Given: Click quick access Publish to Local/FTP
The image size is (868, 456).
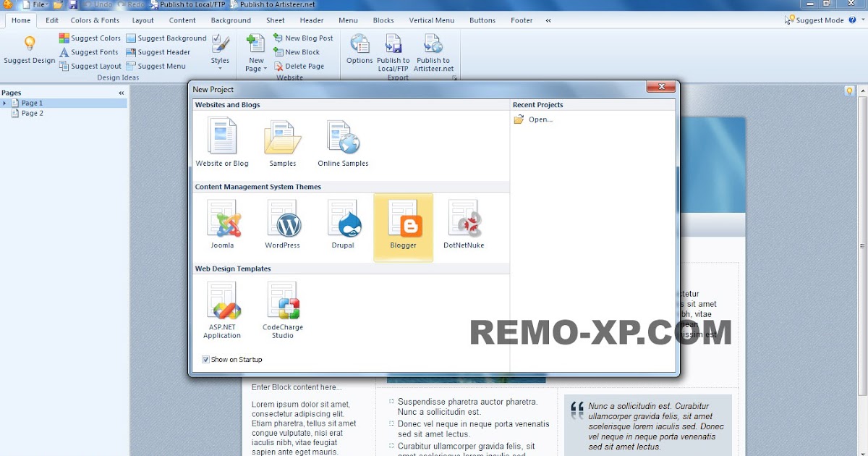Looking at the screenshot, I should [187, 4].
